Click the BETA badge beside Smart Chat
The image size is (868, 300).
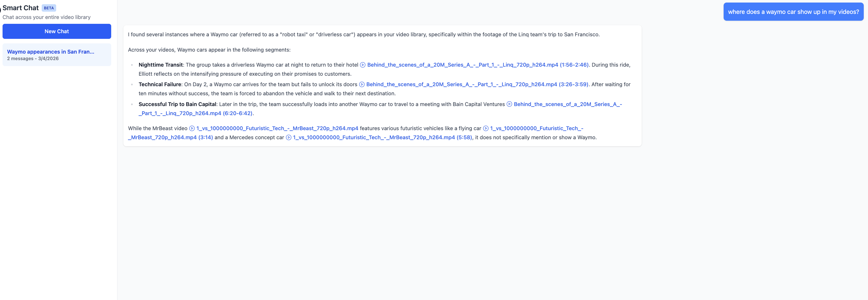point(49,8)
